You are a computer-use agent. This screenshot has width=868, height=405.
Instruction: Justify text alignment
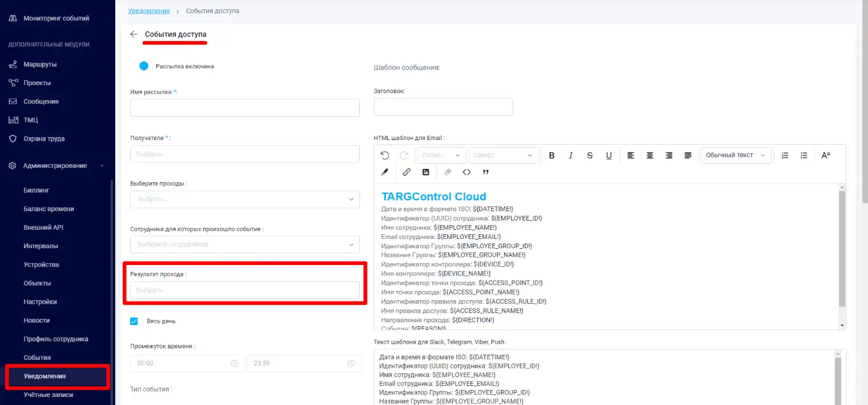click(688, 155)
